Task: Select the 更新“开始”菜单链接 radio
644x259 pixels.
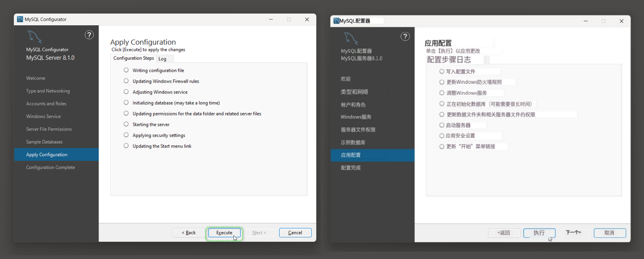Action: coord(442,147)
